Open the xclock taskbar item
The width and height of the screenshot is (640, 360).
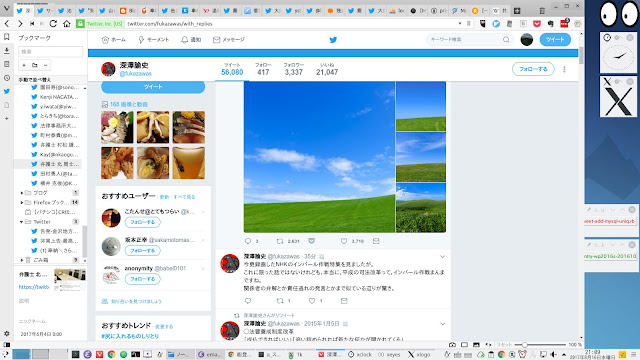pos(360,355)
